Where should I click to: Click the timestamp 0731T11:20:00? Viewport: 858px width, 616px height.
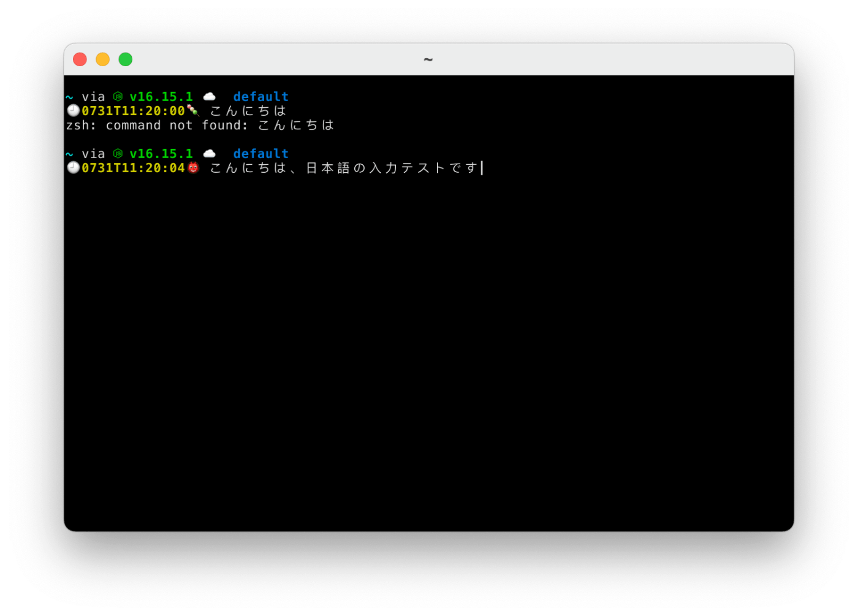tap(133, 111)
